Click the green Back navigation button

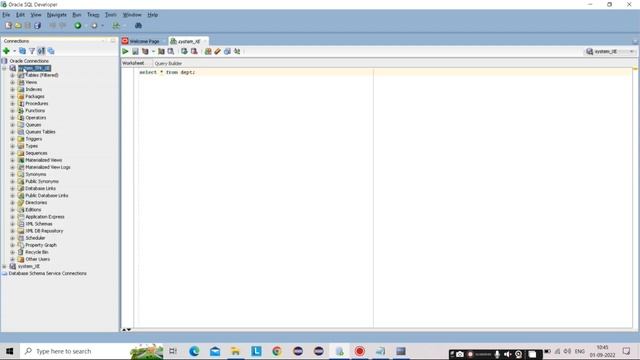78,25
